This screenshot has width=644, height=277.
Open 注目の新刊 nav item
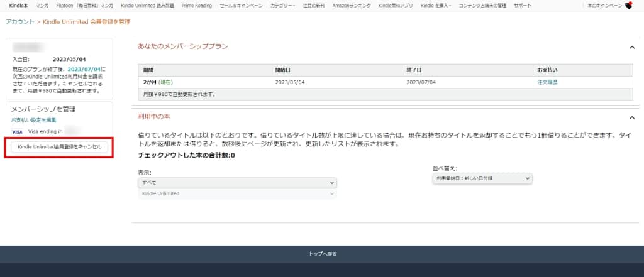point(314,6)
